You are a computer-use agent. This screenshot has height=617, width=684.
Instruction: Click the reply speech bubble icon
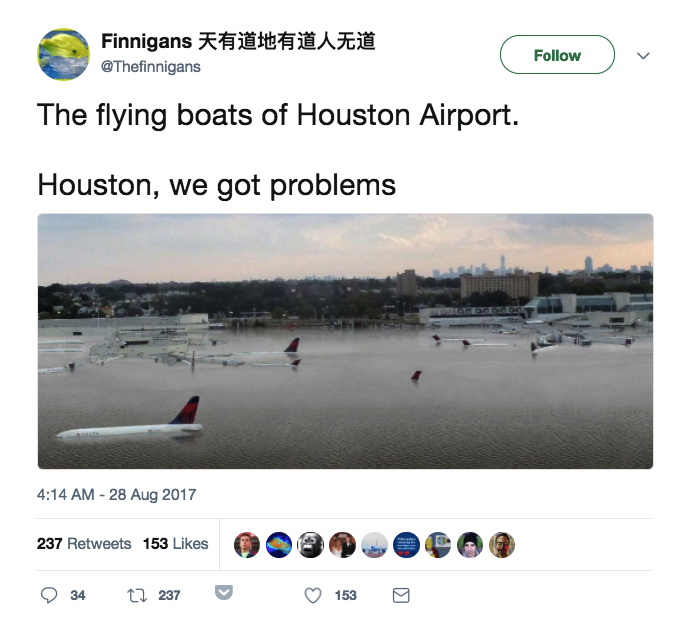pos(49,595)
